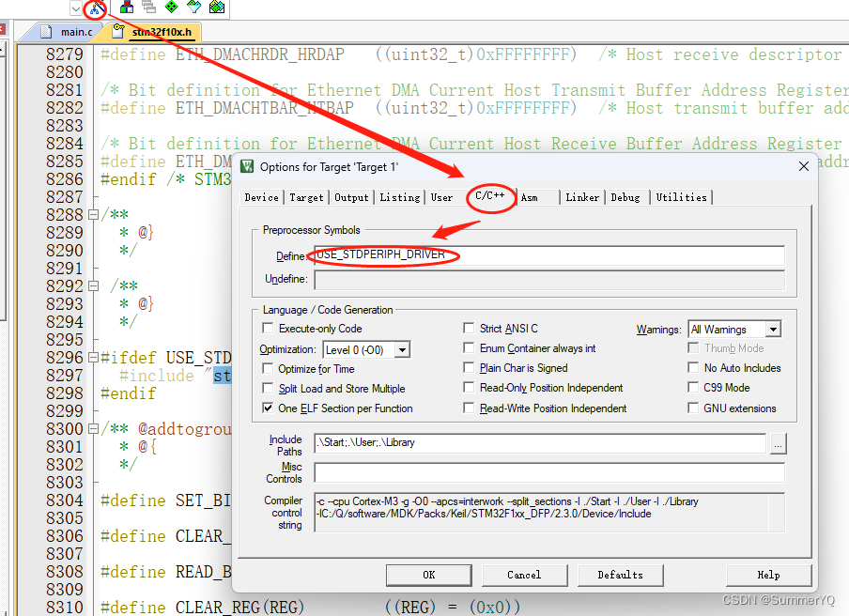
Task: Enable Strict ANSI C checkbox
Action: click(x=469, y=328)
